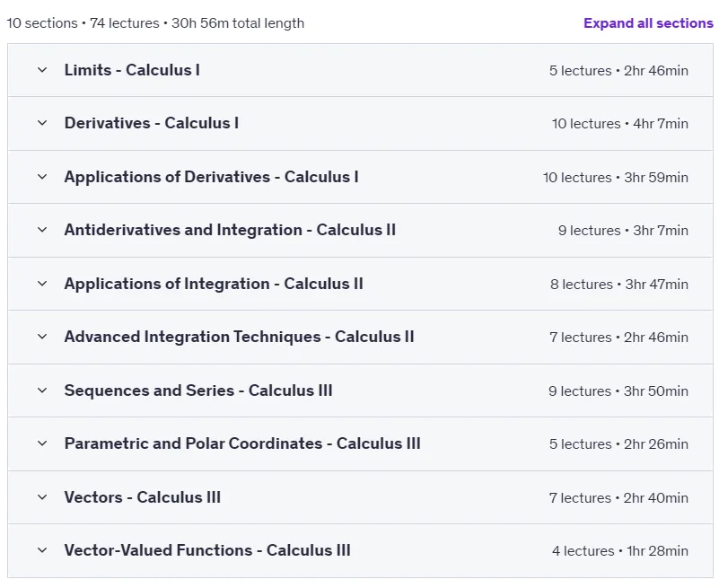Open the Parametric and Polar Coordinates chevron

(42, 443)
